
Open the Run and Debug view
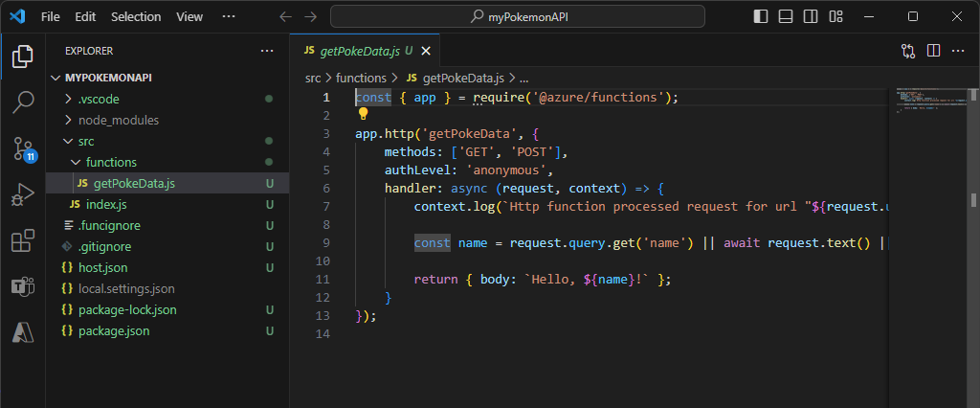[23, 194]
